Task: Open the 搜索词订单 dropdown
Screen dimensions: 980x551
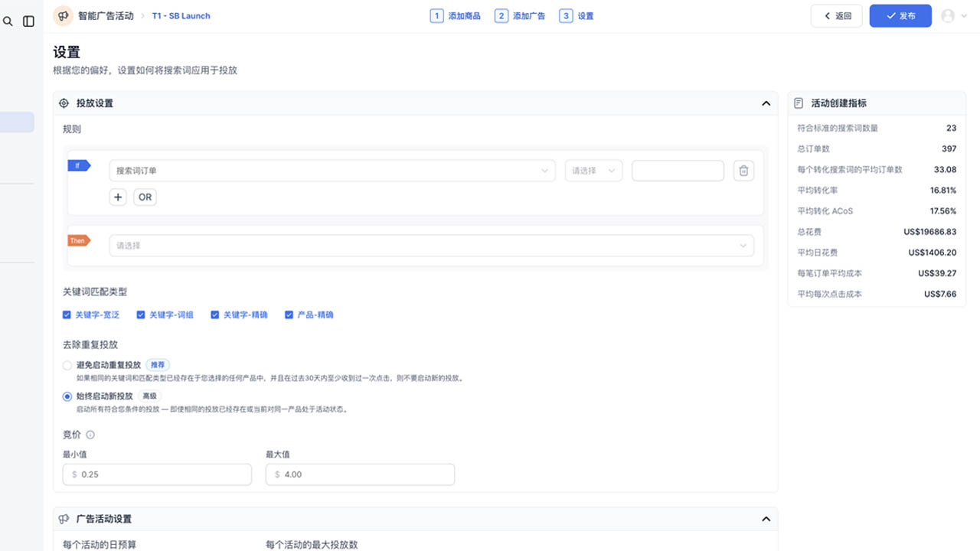Action: (332, 171)
